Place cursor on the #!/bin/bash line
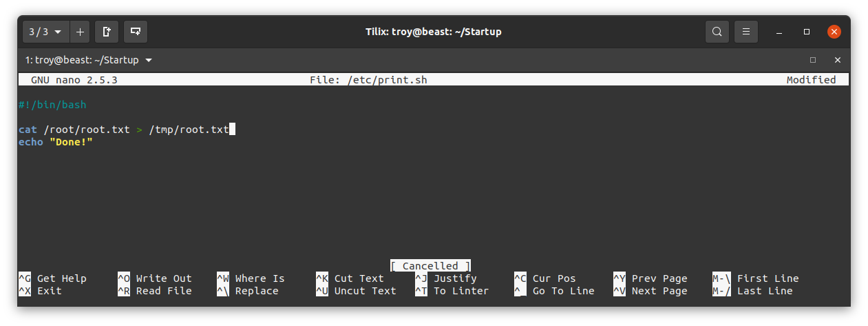 click(52, 105)
